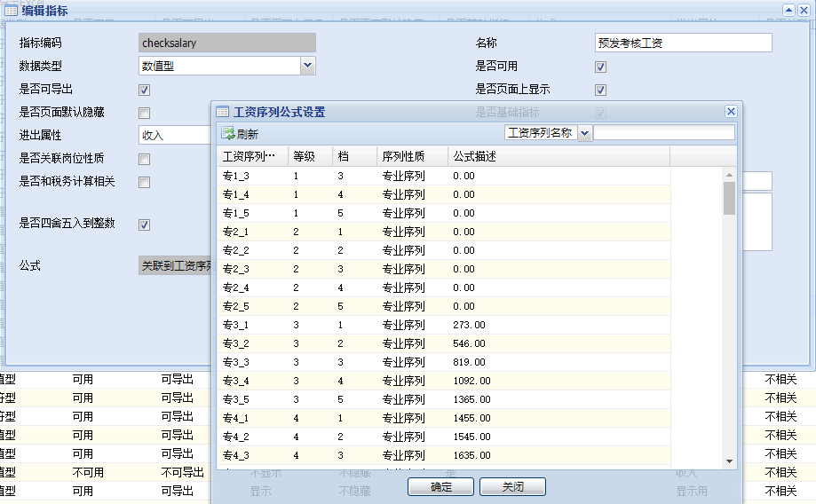Click the 编辑指标 title grid icon

(11, 11)
